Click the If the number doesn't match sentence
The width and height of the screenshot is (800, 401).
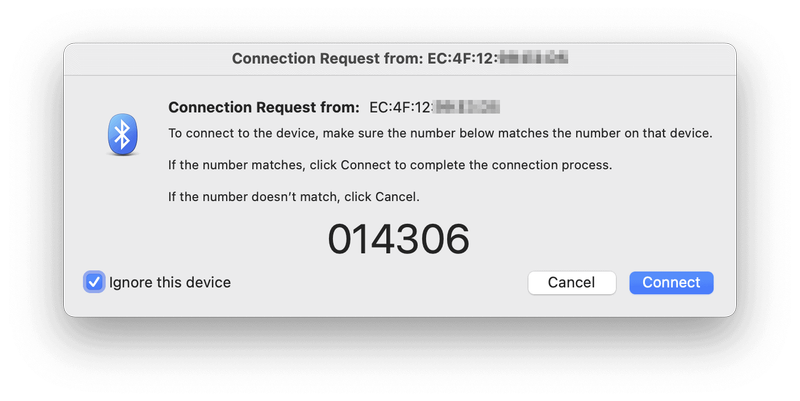click(294, 197)
